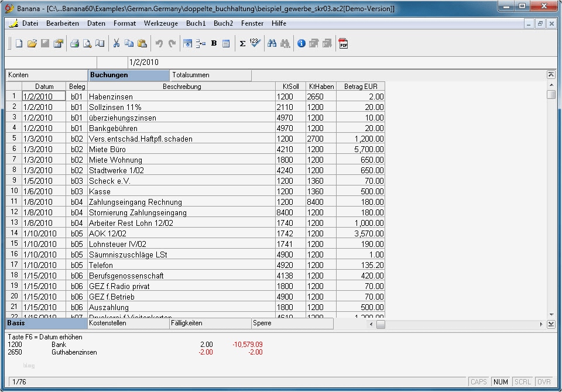Open a file with the folder icon
562x392 pixels.
32,43
